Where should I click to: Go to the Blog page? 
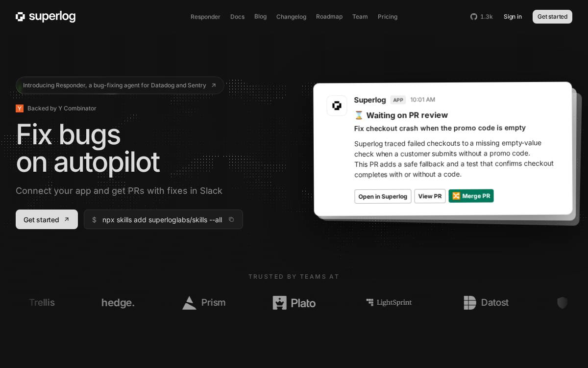tap(260, 17)
